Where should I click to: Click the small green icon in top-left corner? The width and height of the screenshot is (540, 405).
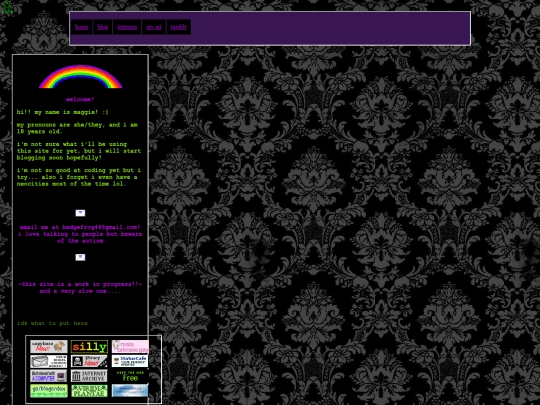point(7,7)
